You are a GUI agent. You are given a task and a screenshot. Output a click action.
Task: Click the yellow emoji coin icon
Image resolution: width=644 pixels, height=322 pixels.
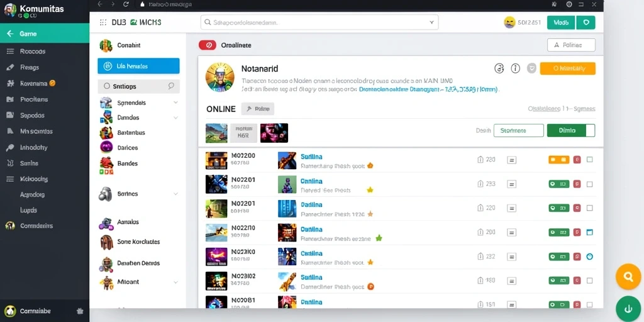[x=509, y=23]
